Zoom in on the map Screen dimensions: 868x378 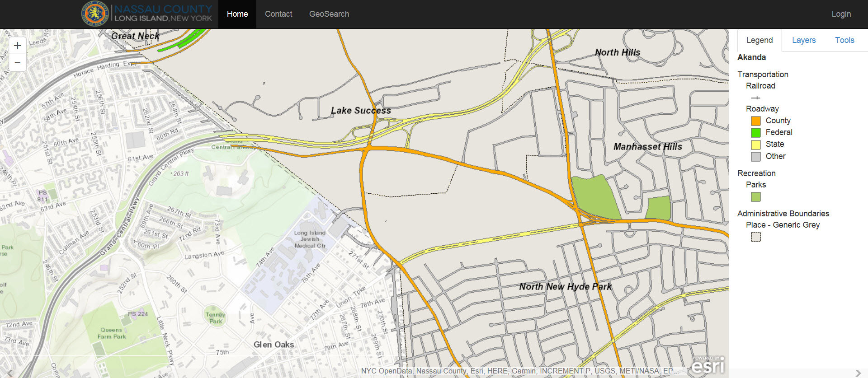[17, 46]
